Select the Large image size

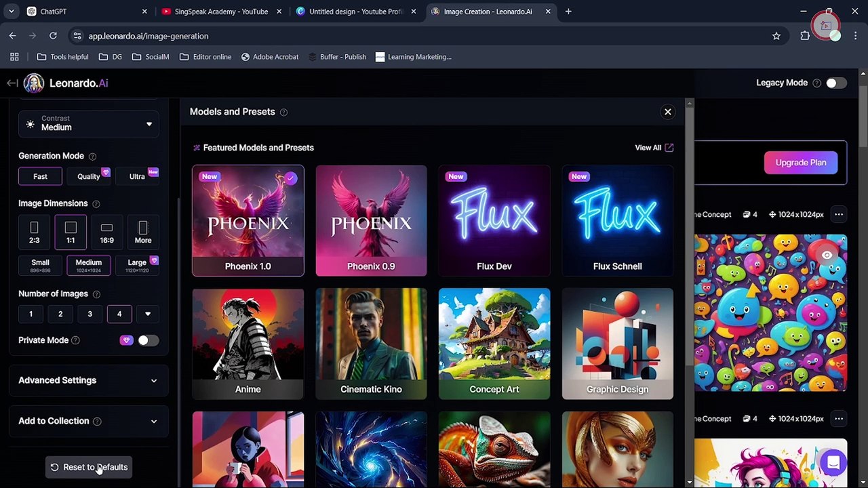tap(137, 265)
